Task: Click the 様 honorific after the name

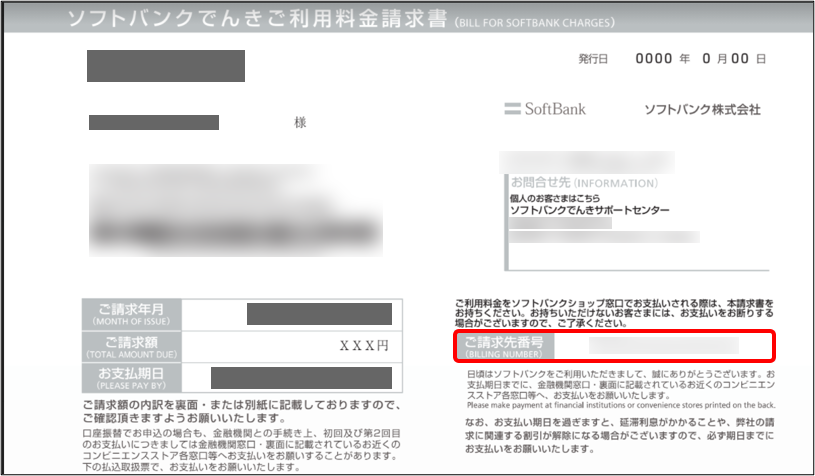Action: tap(300, 123)
